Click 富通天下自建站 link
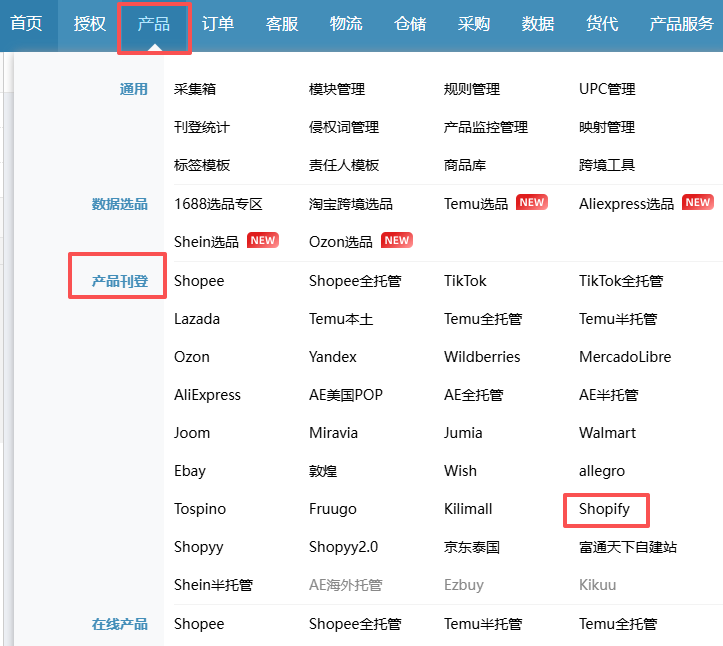This screenshot has height=646, width=723. tap(628, 547)
